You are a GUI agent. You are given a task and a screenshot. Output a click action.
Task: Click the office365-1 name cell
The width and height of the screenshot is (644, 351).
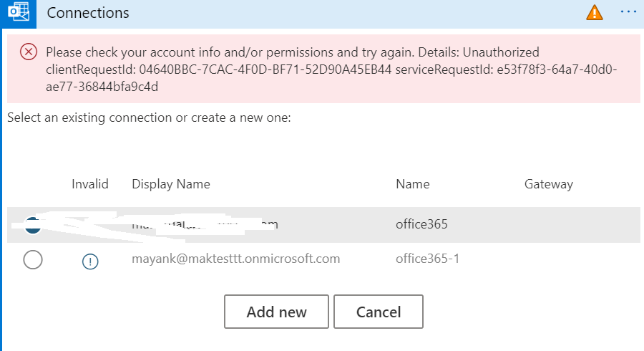(428, 259)
